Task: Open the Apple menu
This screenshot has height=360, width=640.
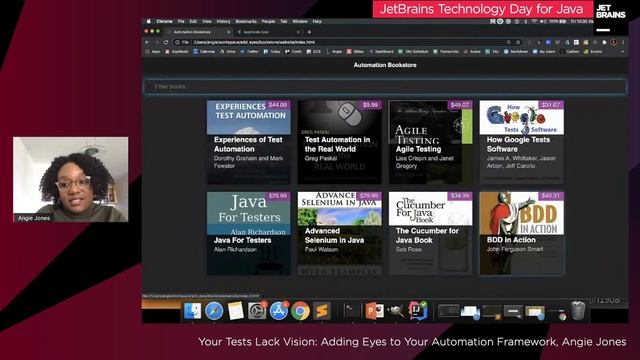Action: 149,21
